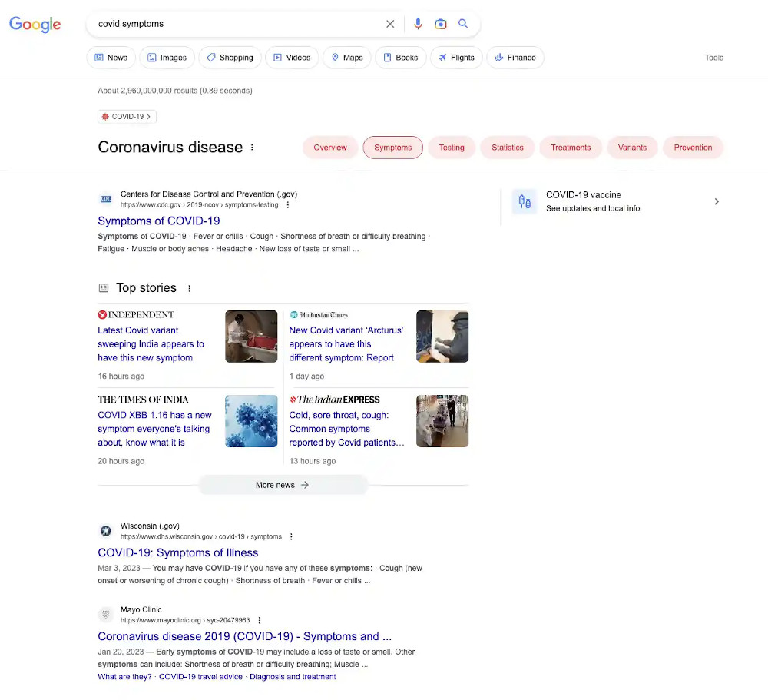This screenshot has height=700, width=768.
Task: Click the 16 hours ago timestamp
Action: 121,377
